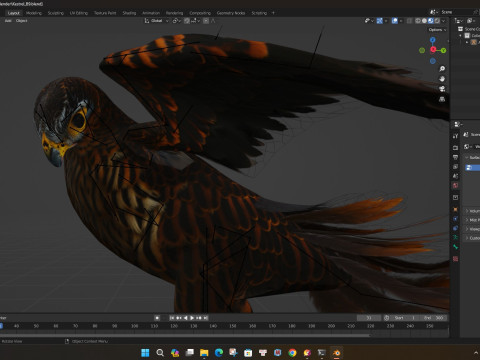Play the animation in reverse
The width and height of the screenshot is (480, 360).
click(186, 318)
